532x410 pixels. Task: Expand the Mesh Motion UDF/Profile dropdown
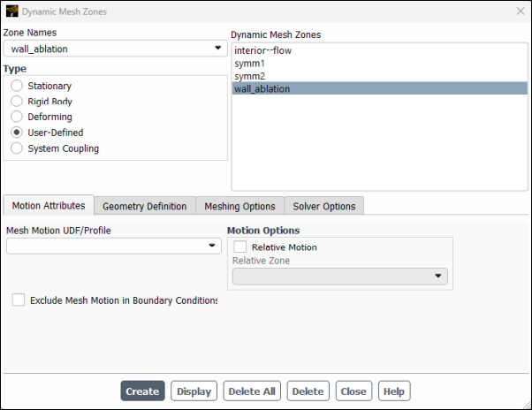pyautogui.click(x=113, y=246)
